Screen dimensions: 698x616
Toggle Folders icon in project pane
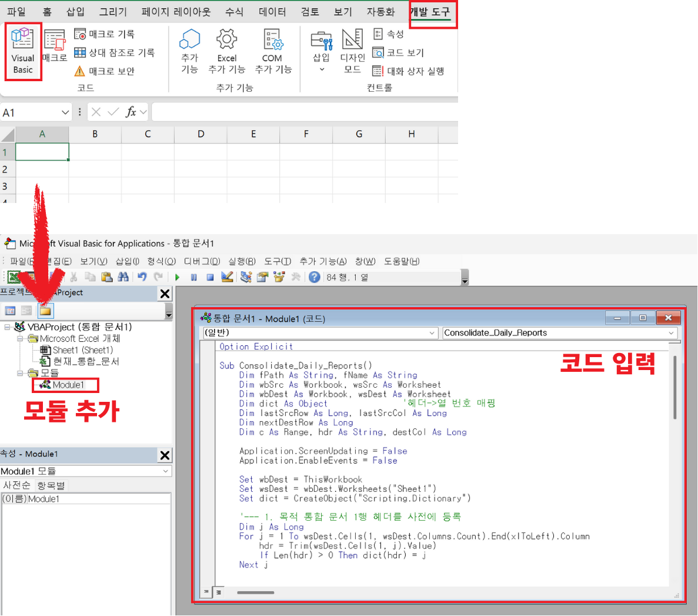click(x=45, y=311)
